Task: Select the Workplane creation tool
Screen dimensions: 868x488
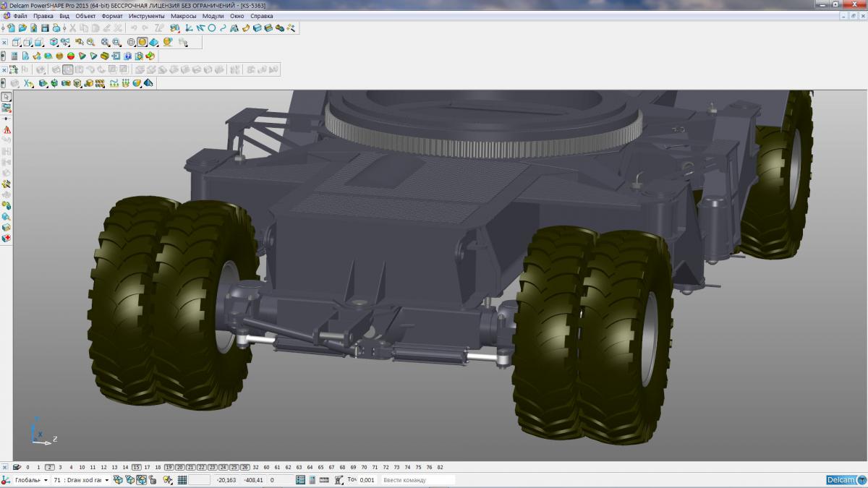Action: point(188,28)
